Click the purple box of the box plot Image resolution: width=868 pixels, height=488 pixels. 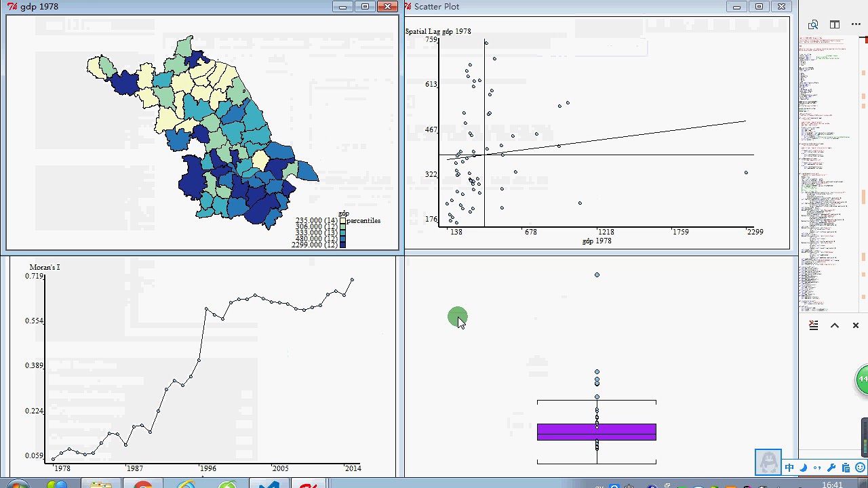[597, 432]
